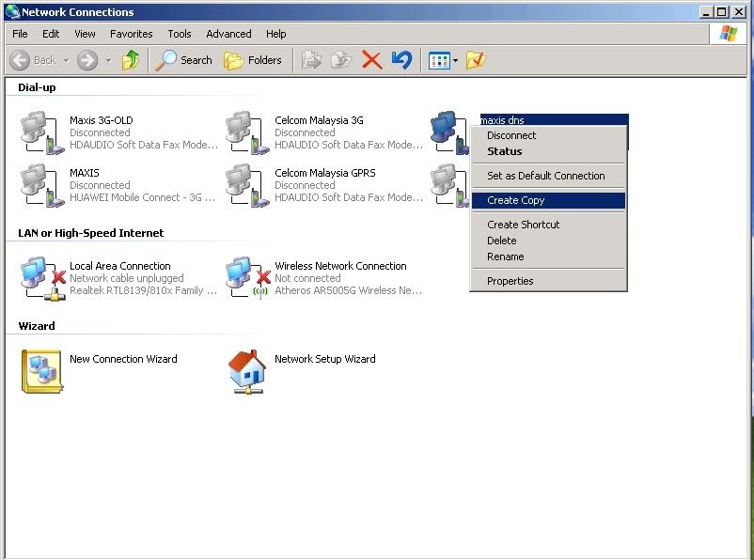Image resolution: width=754 pixels, height=560 pixels.
Task: Click the Wizard group header
Action: [37, 326]
